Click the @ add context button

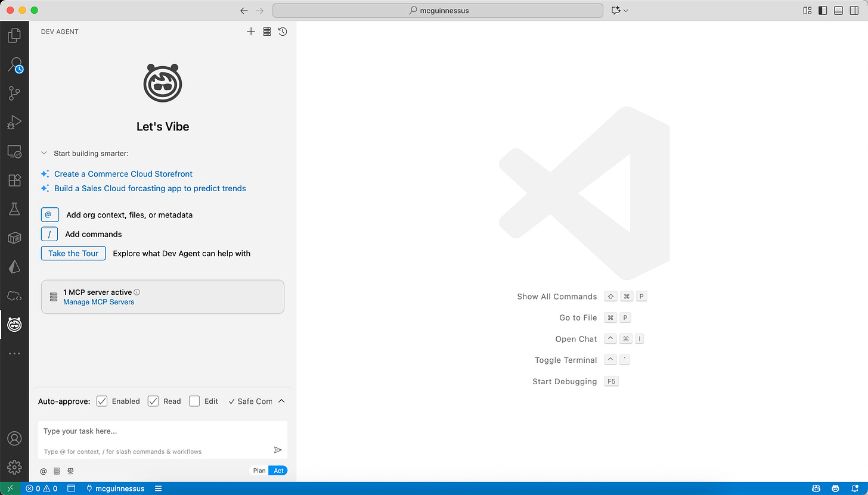click(x=49, y=214)
